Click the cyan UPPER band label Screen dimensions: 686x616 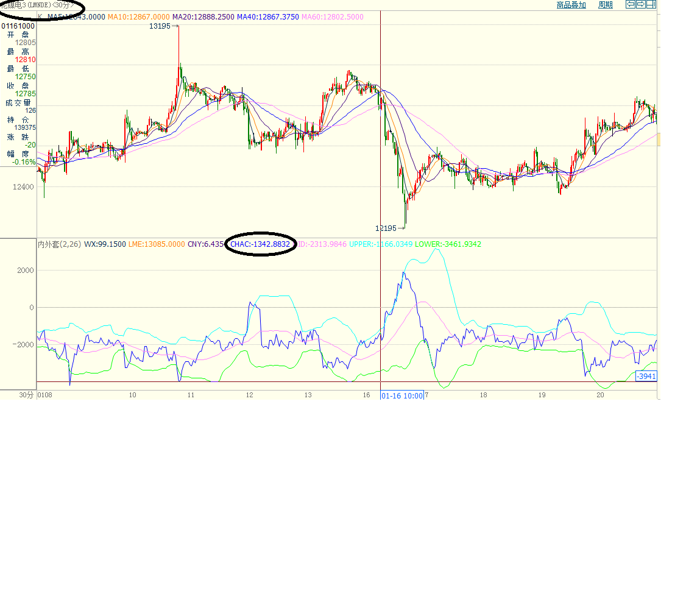(380, 244)
